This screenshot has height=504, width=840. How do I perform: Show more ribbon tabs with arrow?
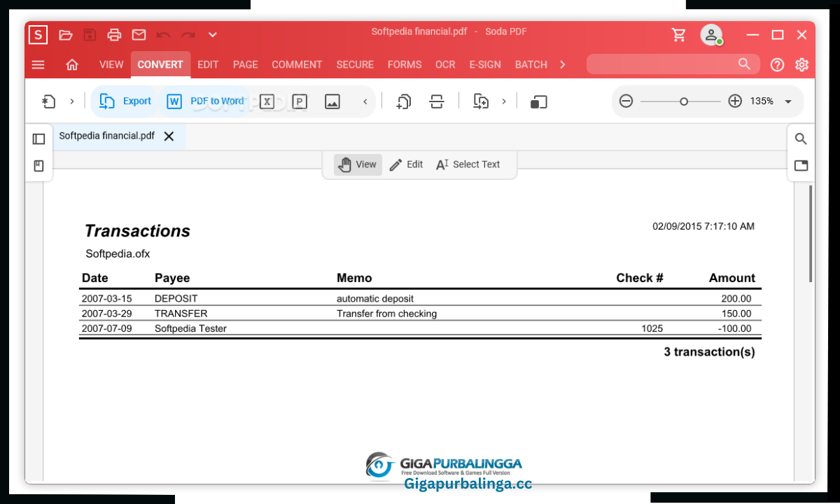pyautogui.click(x=562, y=64)
